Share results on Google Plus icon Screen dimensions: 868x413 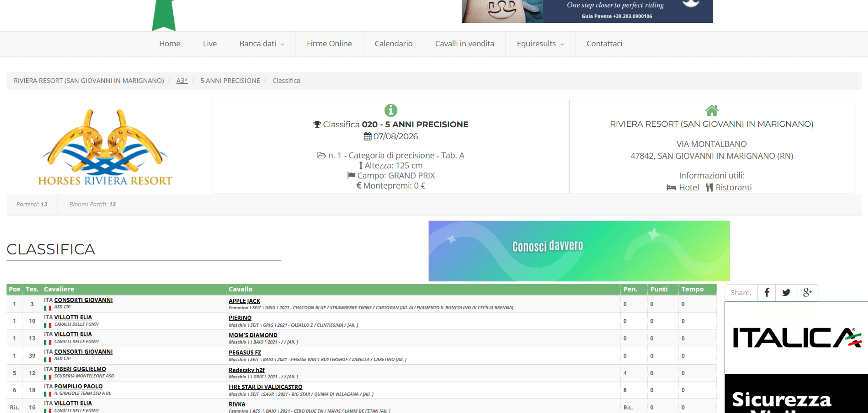coord(807,292)
